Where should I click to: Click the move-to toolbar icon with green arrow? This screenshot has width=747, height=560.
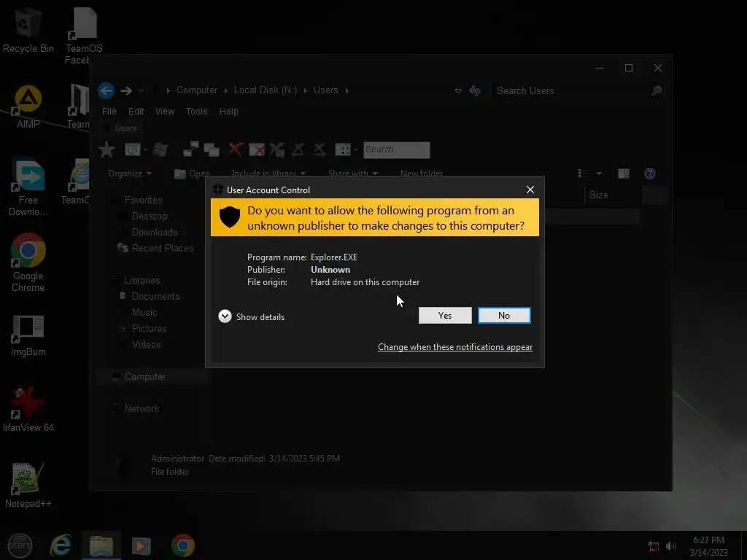pyautogui.click(x=191, y=149)
